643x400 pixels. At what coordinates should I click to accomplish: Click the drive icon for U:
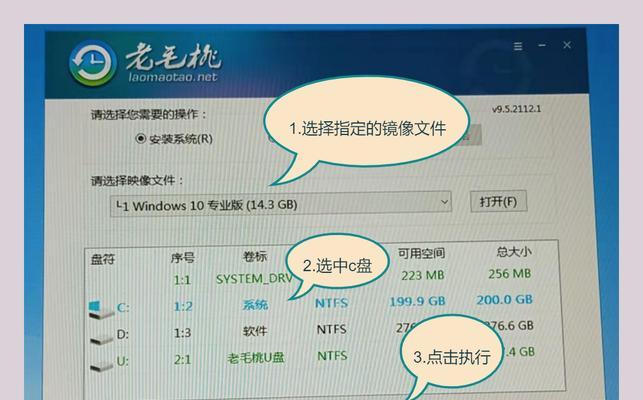coord(101,365)
